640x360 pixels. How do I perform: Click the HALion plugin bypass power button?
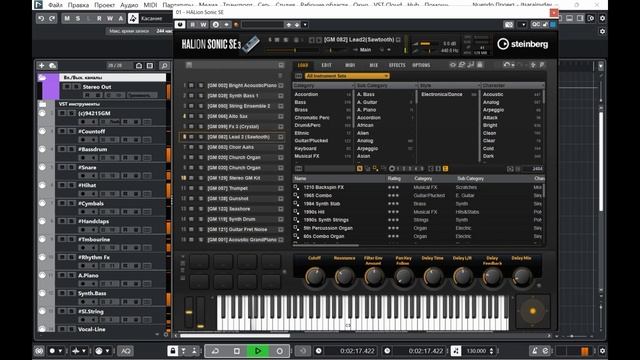pyautogui.click(x=180, y=24)
